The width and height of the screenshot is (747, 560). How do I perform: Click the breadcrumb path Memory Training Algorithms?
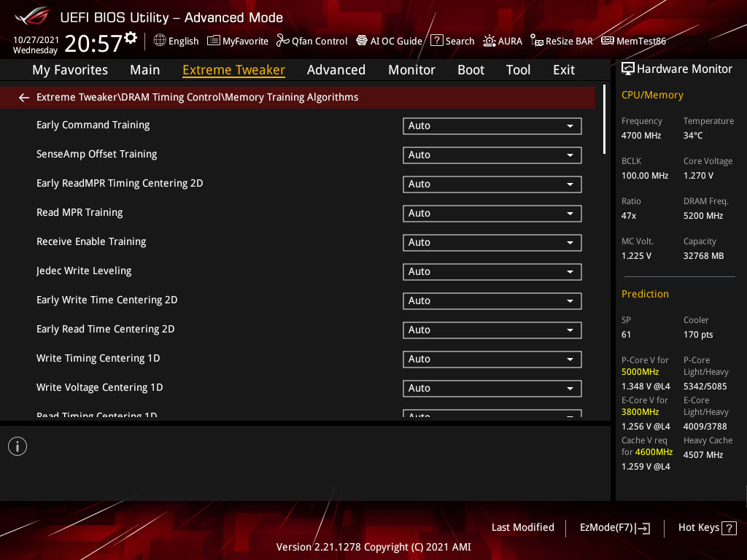pos(292,97)
